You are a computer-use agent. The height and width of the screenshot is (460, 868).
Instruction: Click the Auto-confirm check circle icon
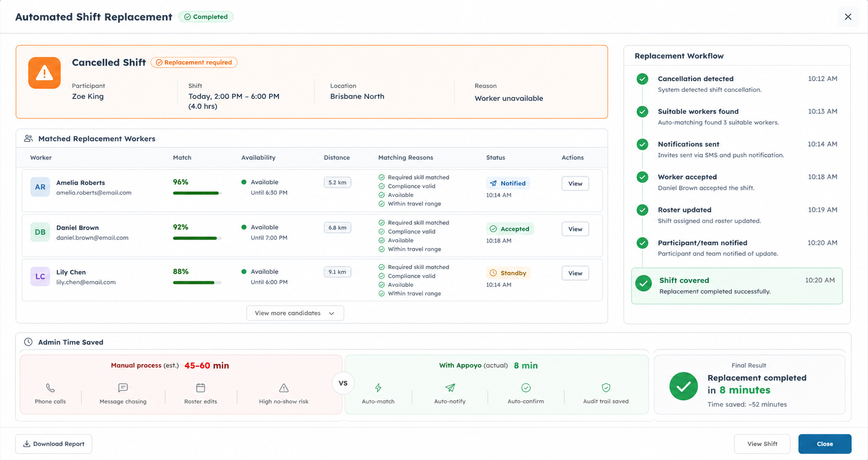pos(526,388)
